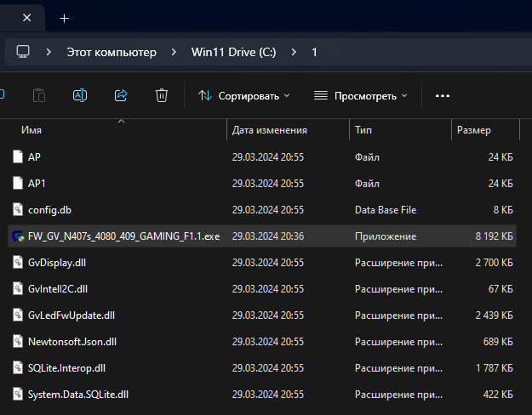Click the file name config.db
The height and width of the screenshot is (415, 532).
coord(49,210)
